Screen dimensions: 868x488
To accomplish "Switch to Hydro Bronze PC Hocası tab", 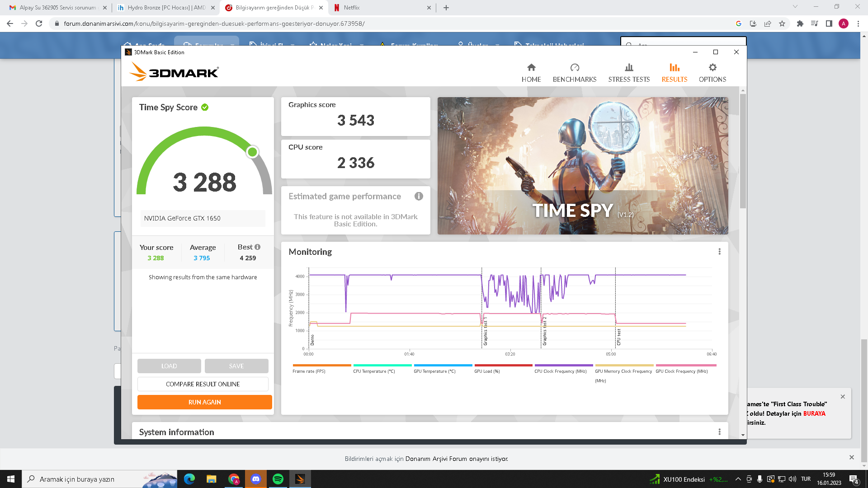I will click(x=166, y=8).
